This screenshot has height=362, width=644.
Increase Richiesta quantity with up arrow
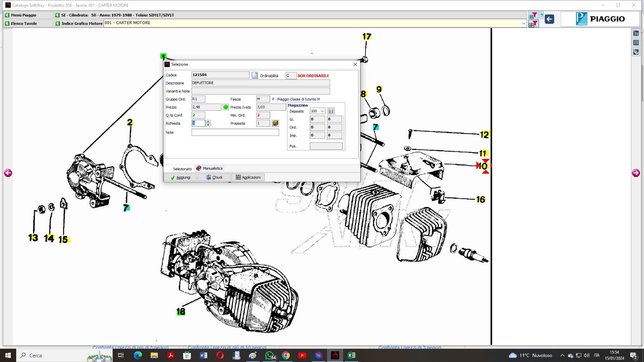click(208, 121)
